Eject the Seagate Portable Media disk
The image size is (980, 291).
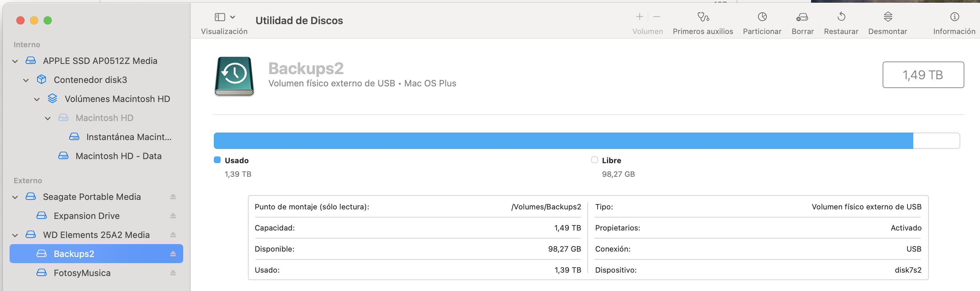click(x=173, y=197)
